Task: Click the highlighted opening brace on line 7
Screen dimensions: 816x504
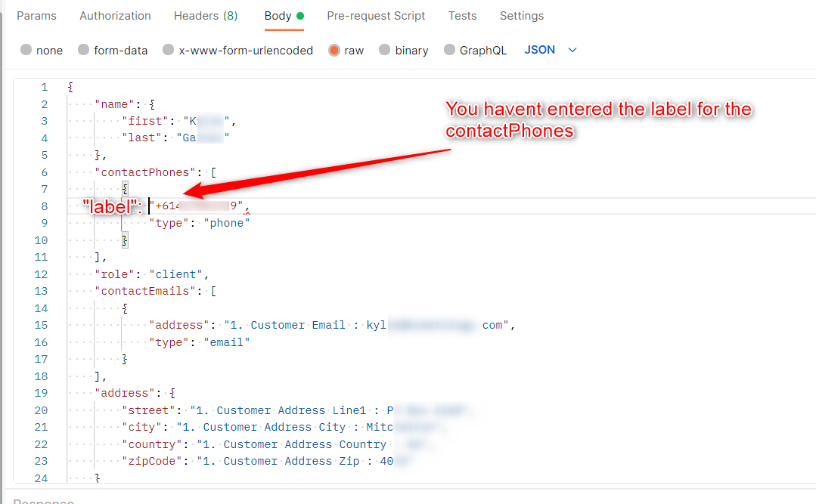Action: (125, 189)
